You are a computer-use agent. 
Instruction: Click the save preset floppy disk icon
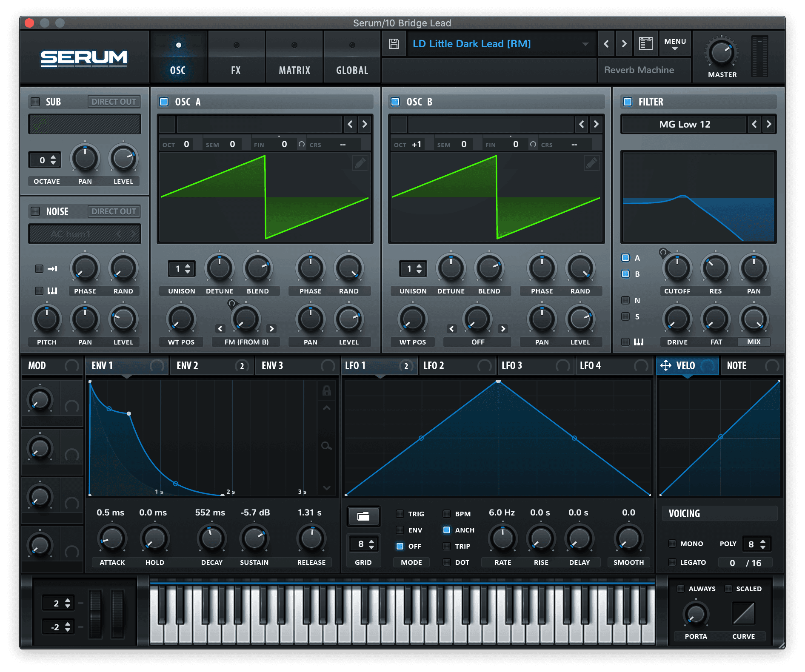coord(394,44)
